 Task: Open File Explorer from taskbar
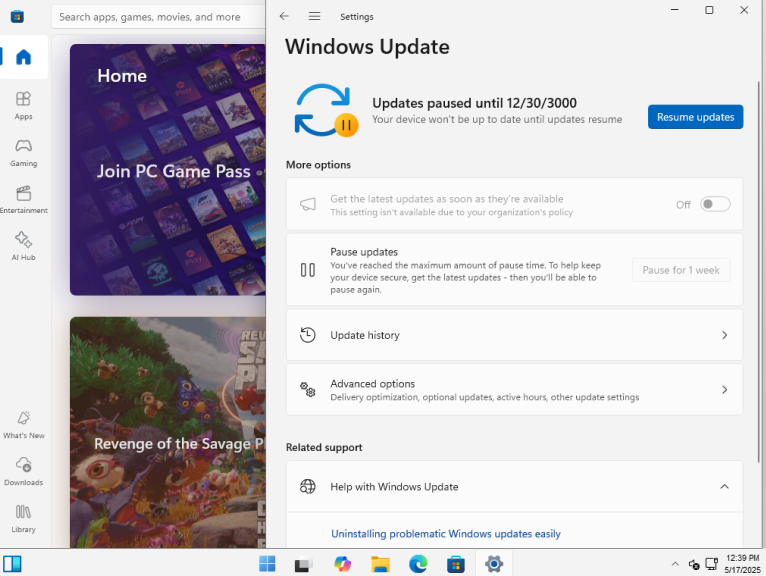(380, 564)
